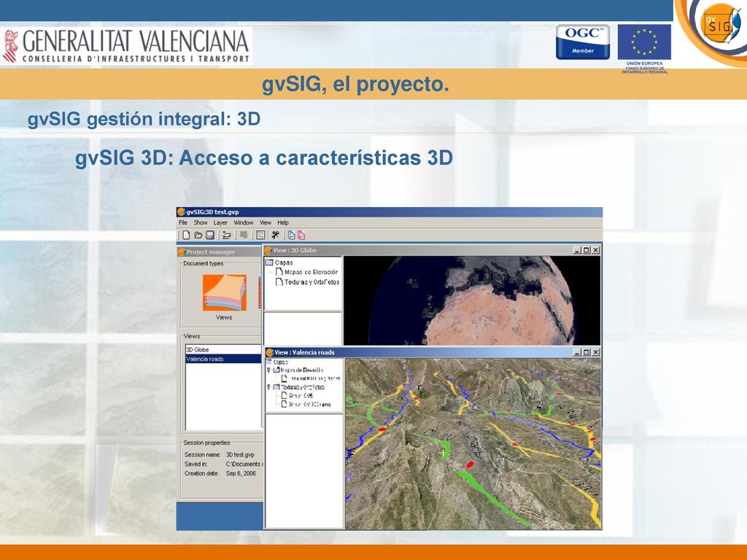Open the View menu
The height and width of the screenshot is (560, 747).
[x=266, y=222]
